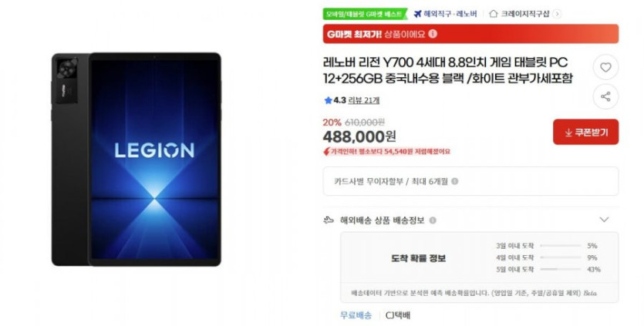Click the blue star rating icon
644x326 pixels.
[x=328, y=100]
